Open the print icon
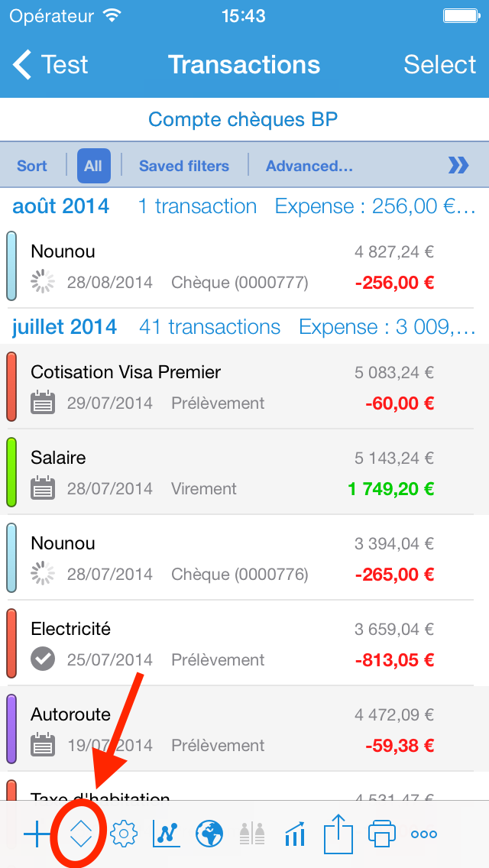Image resolution: width=489 pixels, height=868 pixels. click(381, 833)
